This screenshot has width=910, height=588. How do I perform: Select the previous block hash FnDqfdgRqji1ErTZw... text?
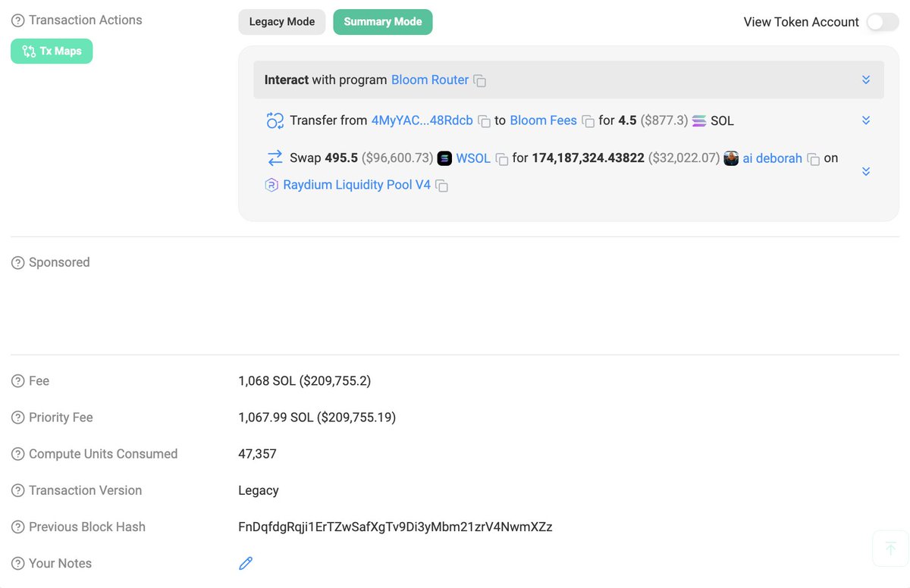[395, 527]
